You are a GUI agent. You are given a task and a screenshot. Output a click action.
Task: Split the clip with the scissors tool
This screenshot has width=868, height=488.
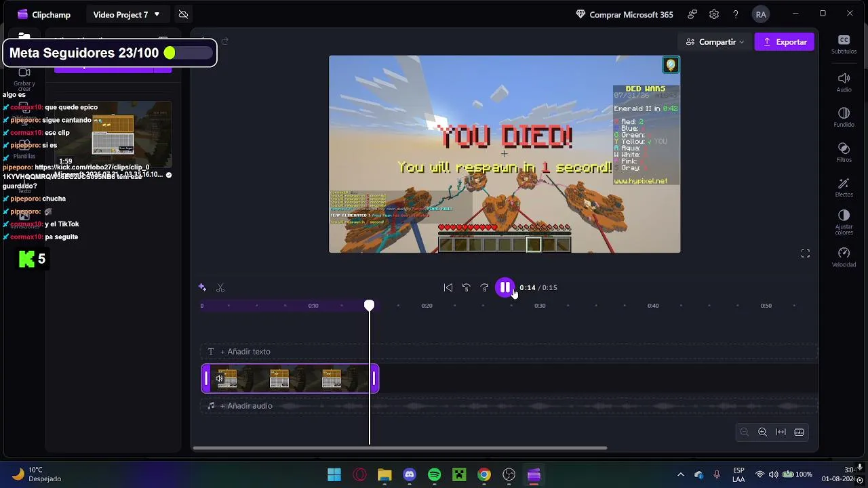coord(220,288)
